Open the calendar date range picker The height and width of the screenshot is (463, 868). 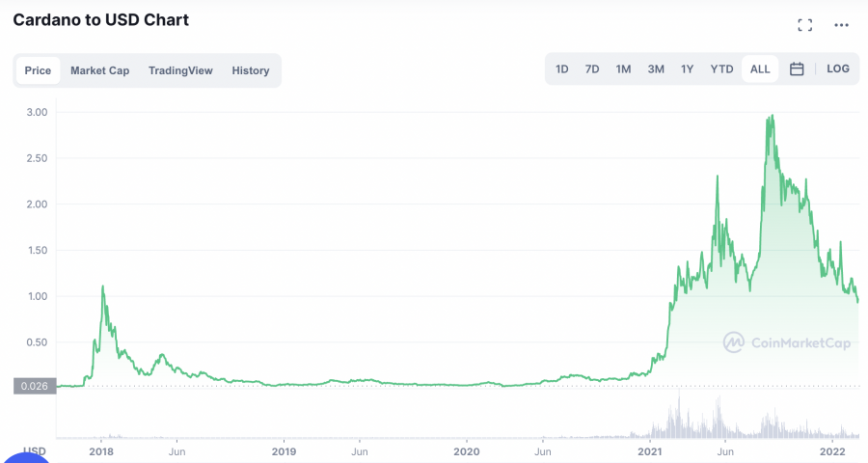[x=797, y=68]
